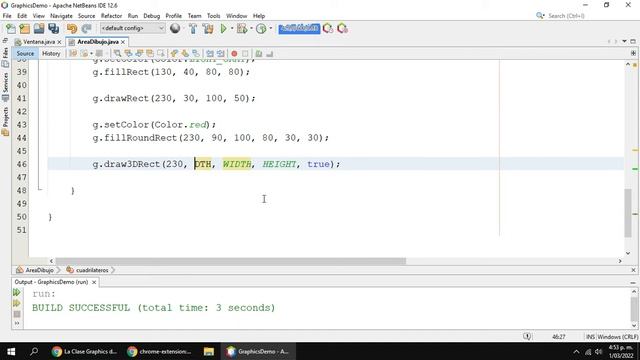Close the Ventana.java tab
This screenshot has height=360, width=640.
(x=59, y=42)
